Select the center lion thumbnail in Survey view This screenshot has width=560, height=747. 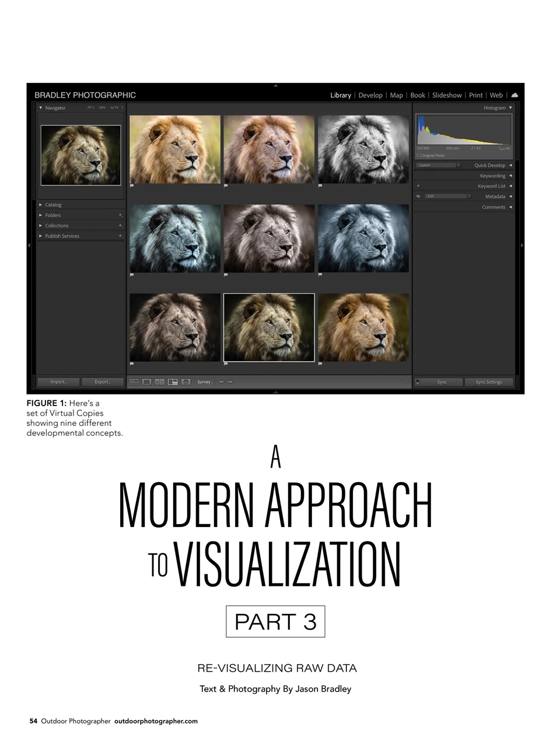click(269, 327)
